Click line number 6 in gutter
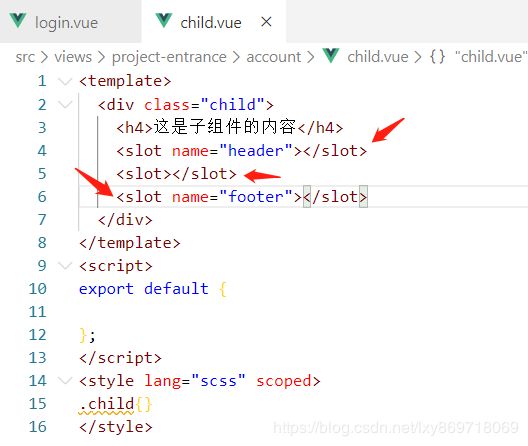 (x=42, y=197)
